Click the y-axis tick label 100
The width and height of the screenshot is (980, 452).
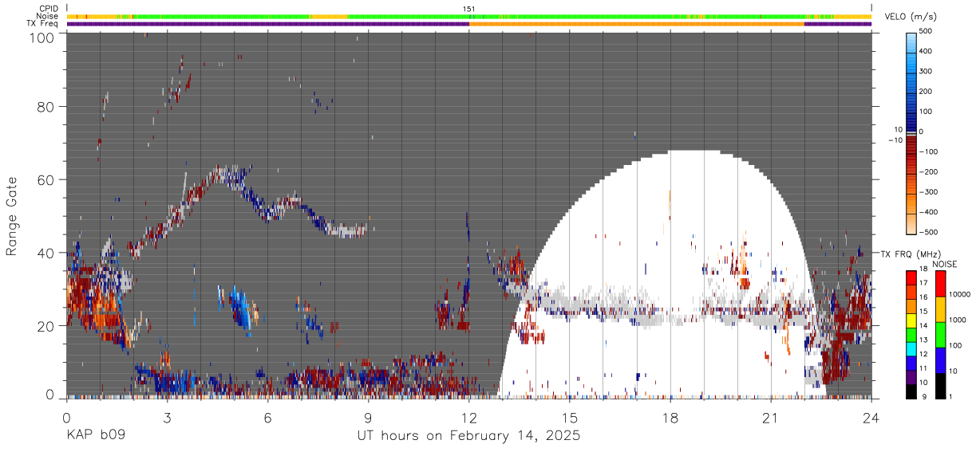[x=42, y=37]
